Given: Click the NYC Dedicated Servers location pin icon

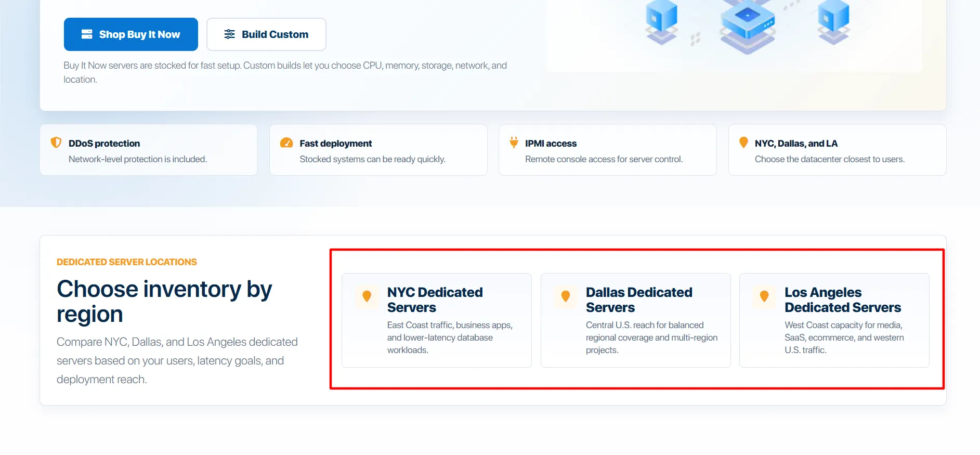Looking at the screenshot, I should point(367,296).
